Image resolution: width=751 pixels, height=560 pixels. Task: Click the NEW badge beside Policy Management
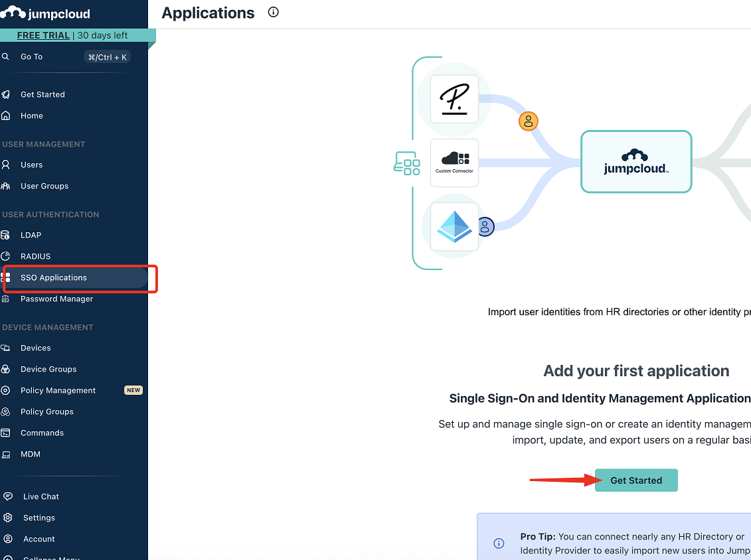(133, 390)
